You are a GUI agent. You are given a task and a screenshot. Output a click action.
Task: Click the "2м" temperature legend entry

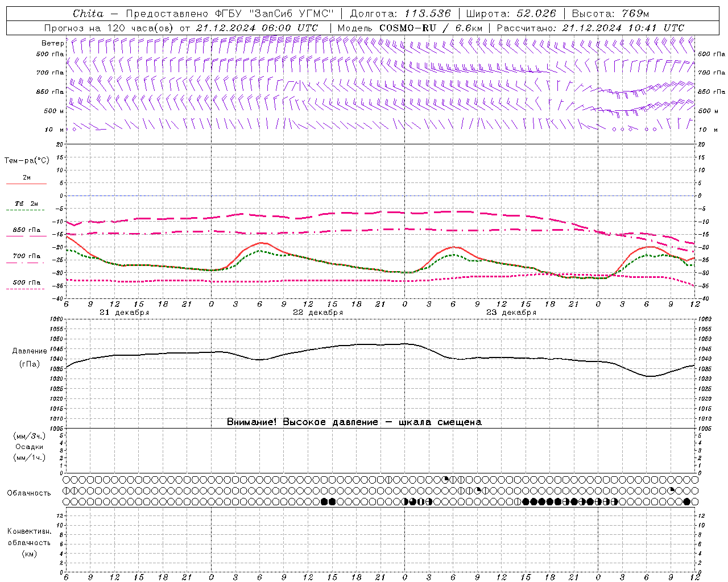(x=27, y=177)
